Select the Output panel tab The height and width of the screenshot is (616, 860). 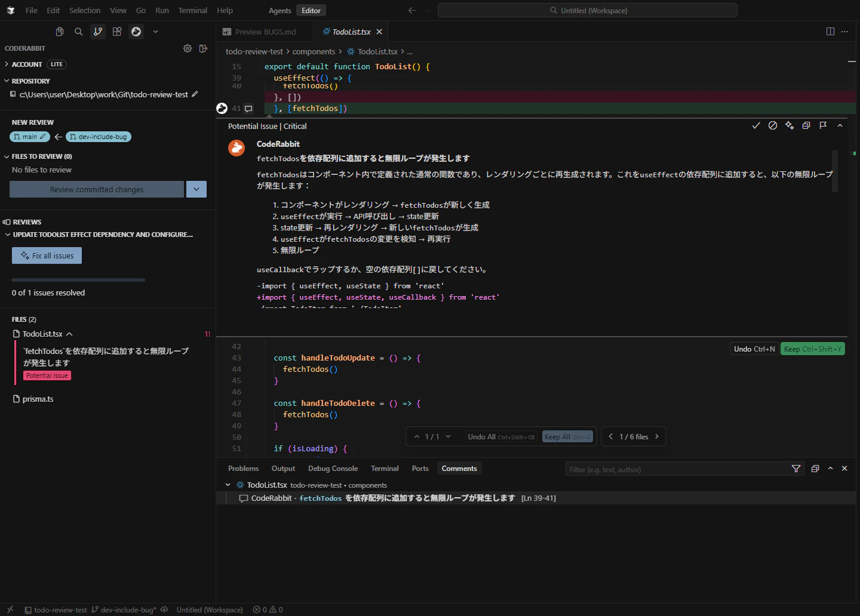point(284,469)
